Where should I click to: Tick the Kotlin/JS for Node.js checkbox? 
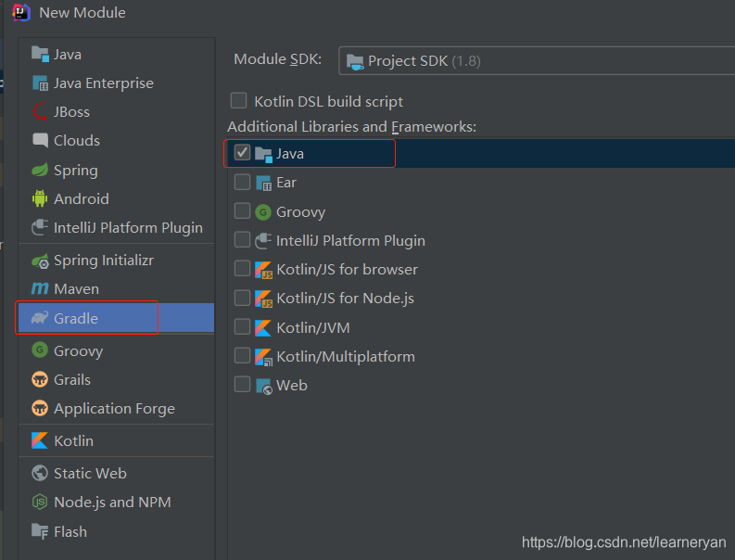click(x=242, y=298)
